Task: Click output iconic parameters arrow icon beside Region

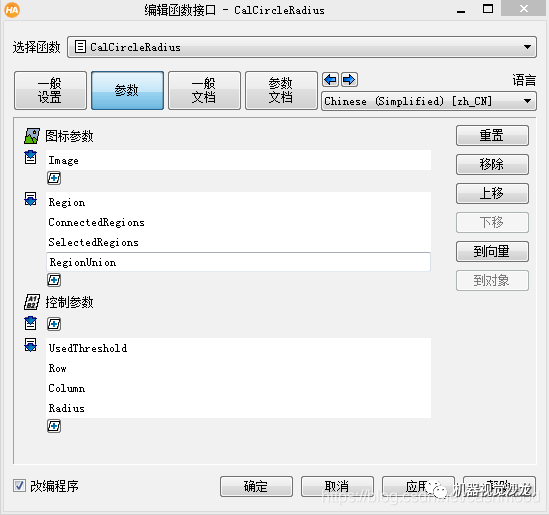Action: (30, 199)
